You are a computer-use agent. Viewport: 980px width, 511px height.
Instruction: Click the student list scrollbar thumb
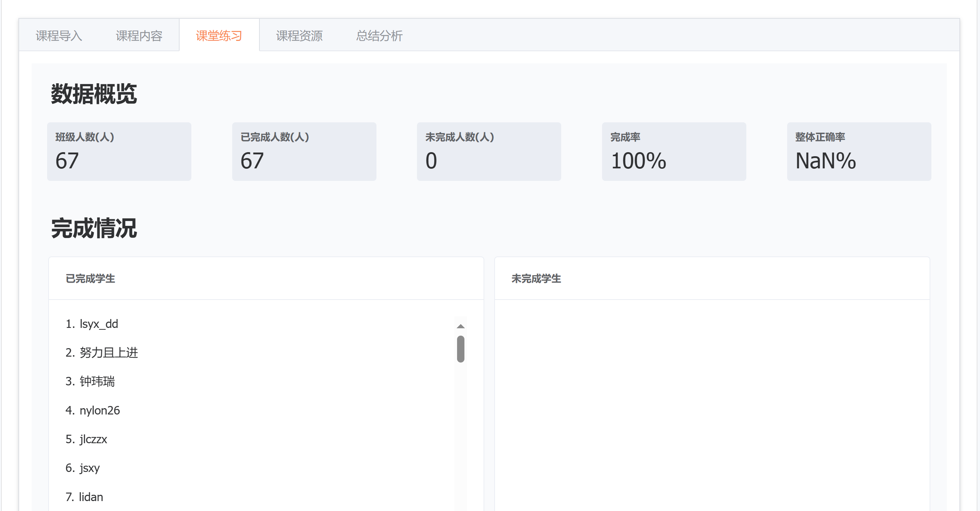(x=460, y=349)
